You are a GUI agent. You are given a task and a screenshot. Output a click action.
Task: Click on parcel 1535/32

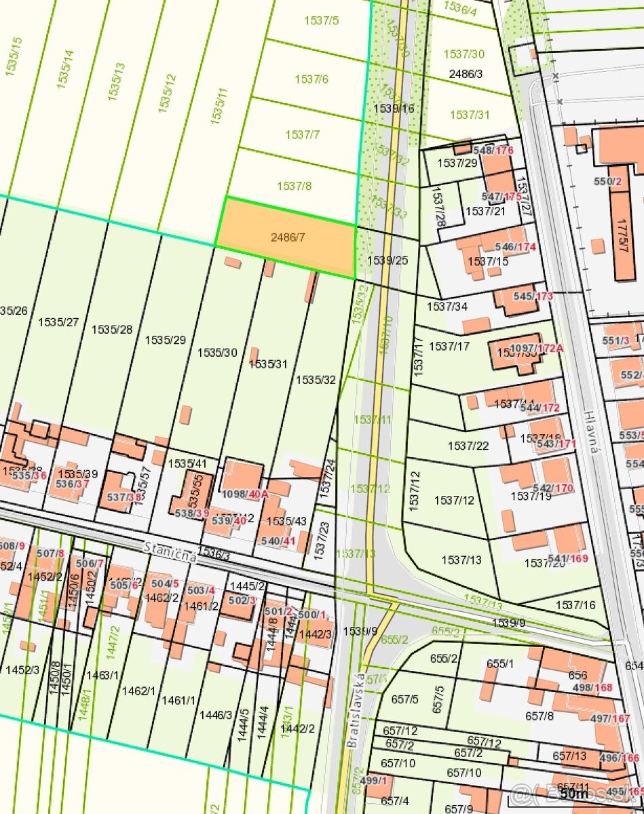coord(316,380)
